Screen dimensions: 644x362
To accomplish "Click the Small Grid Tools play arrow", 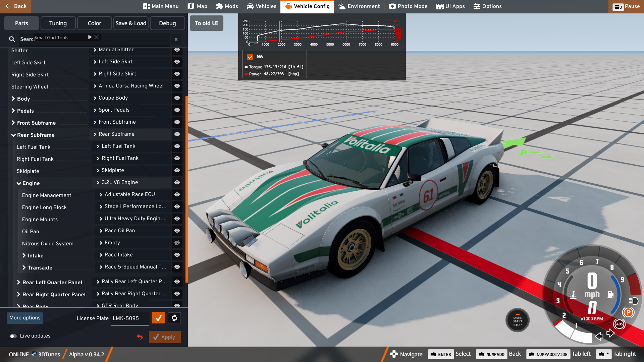I will click(x=90, y=37).
